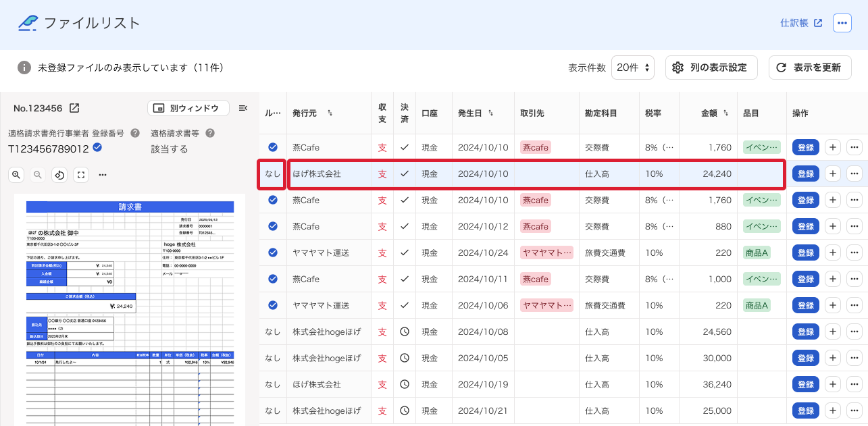Toggle 決済 checkmark in ほげ株式会社 highlighted row

pyautogui.click(x=405, y=174)
